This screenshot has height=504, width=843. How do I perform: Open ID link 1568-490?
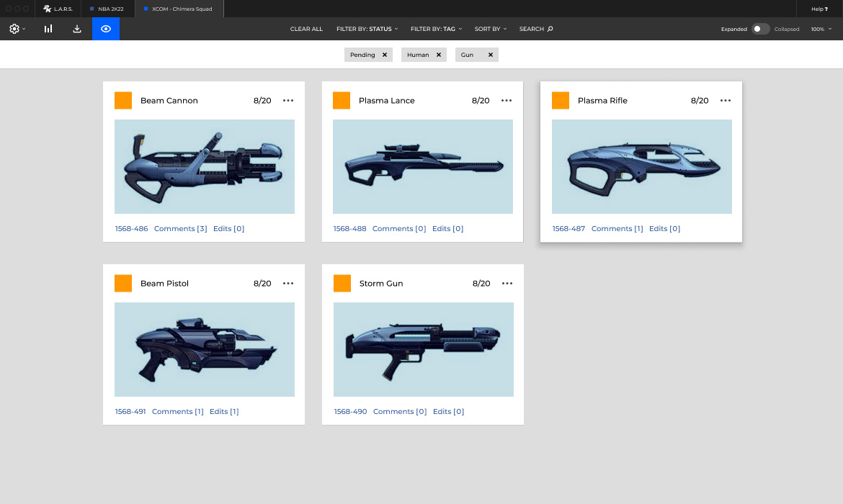click(351, 411)
